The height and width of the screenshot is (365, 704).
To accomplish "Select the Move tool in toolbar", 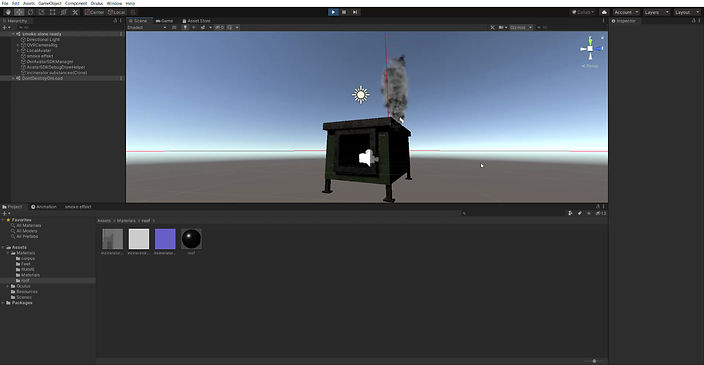I will (x=19, y=12).
